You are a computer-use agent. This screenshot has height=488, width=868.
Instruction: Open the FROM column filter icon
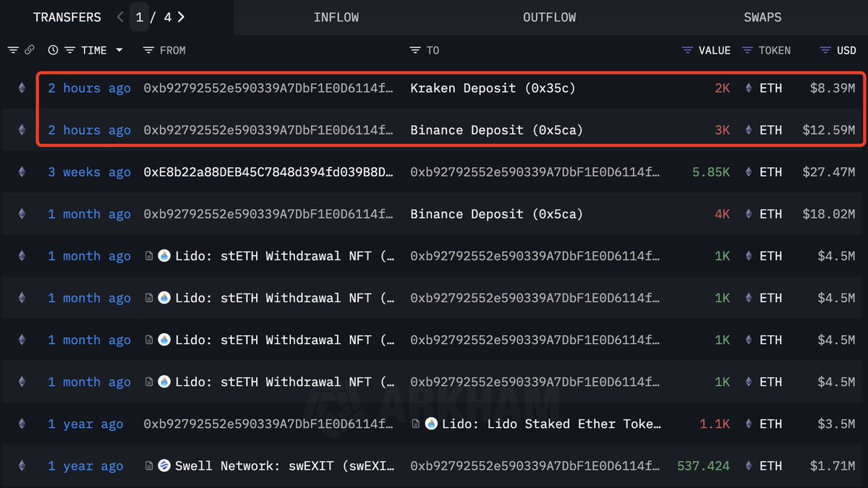148,50
